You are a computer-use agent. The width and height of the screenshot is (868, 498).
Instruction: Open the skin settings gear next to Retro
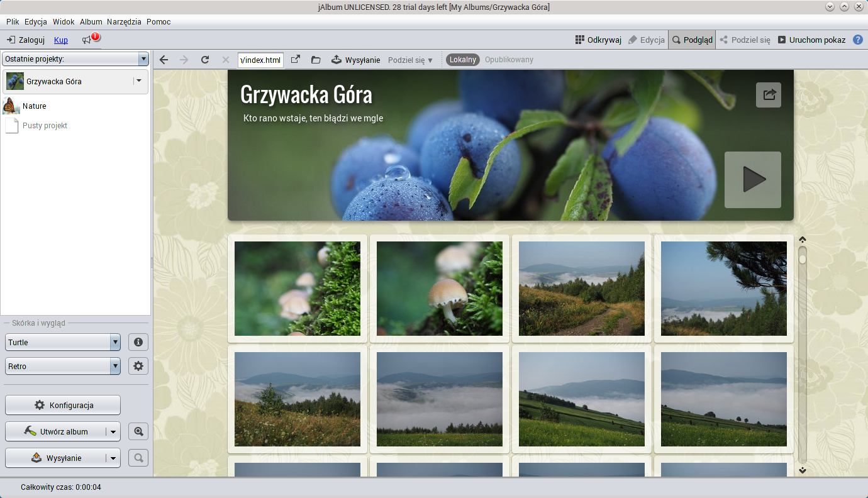[138, 366]
